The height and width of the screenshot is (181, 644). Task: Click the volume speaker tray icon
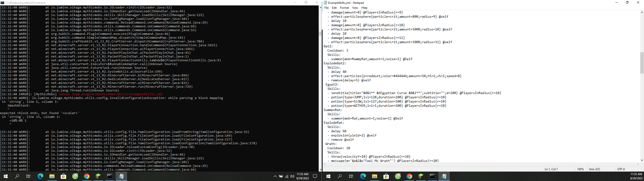(292, 177)
